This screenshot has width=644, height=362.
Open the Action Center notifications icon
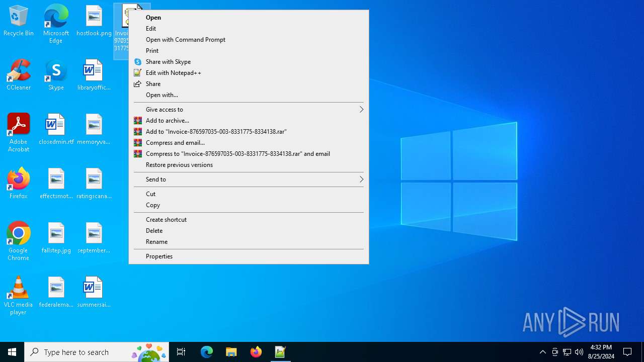click(x=627, y=352)
